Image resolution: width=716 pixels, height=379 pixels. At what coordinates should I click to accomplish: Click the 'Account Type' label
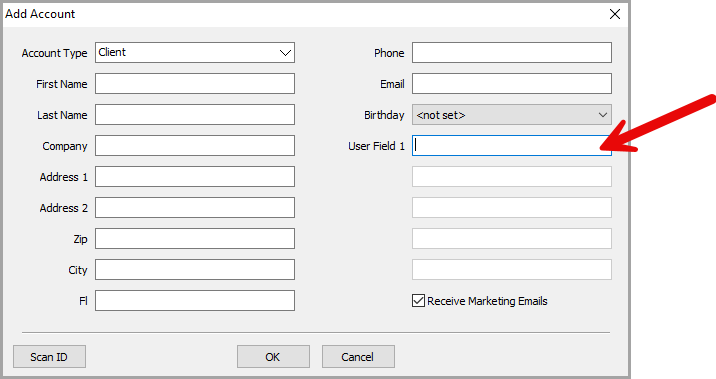pyautogui.click(x=54, y=53)
